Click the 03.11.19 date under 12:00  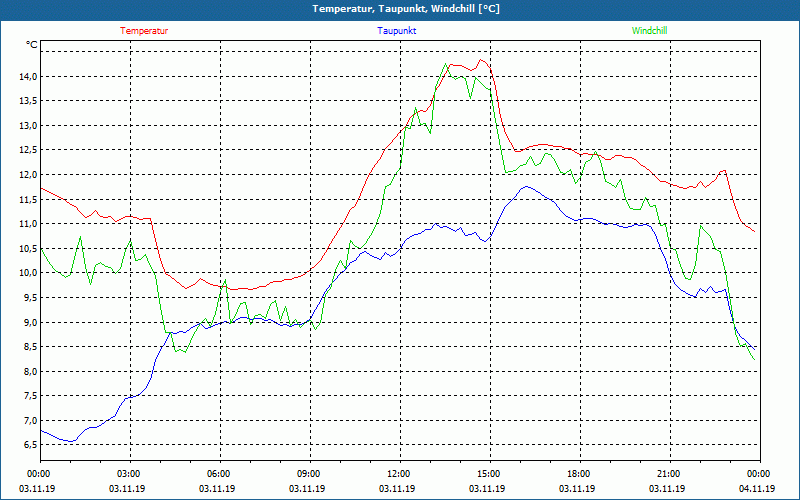(x=397, y=488)
